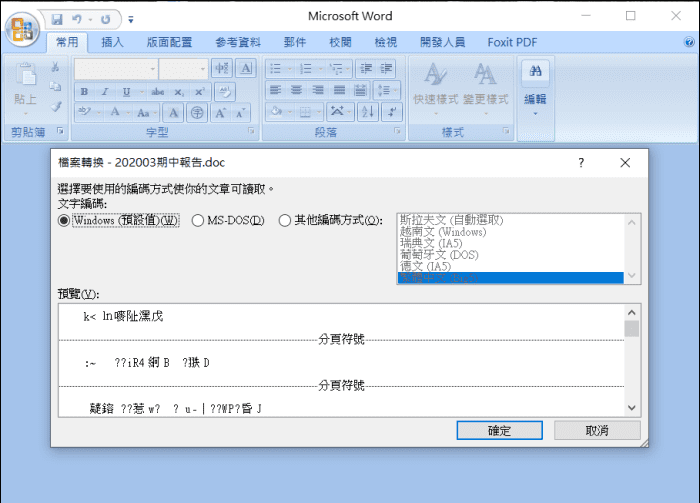700x503 pixels.
Task: Switch to the 版面配置 tab
Action: click(x=169, y=42)
